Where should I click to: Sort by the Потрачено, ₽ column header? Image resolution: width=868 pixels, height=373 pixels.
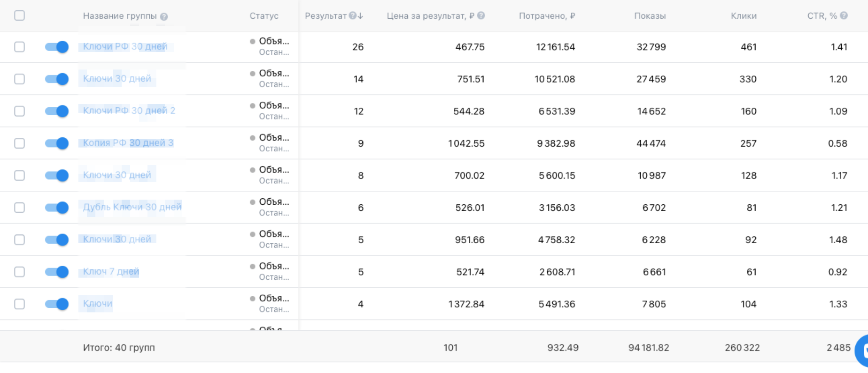click(547, 16)
